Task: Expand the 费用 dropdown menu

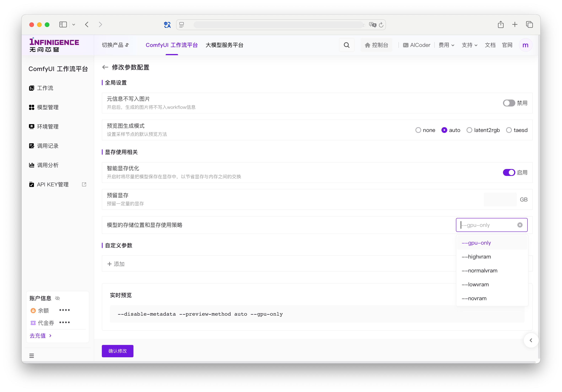Action: (446, 45)
